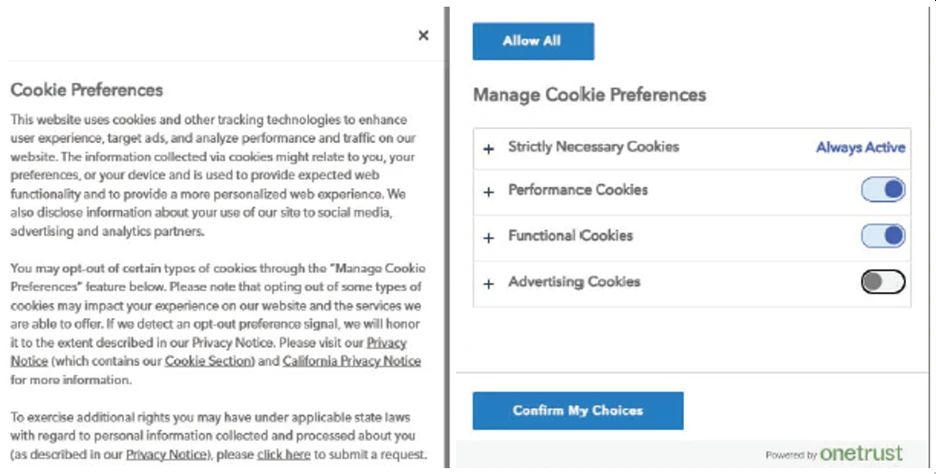Viewport: 936px width, 474px height.
Task: Enable the Advertising Cookies toggle
Action: click(x=883, y=282)
